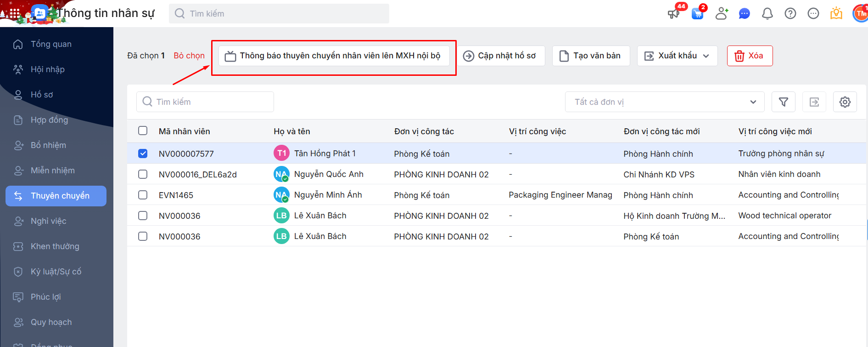Tick the checkbox for Nguyễn Minh Ánh
This screenshot has width=868, height=347.
tap(143, 195)
